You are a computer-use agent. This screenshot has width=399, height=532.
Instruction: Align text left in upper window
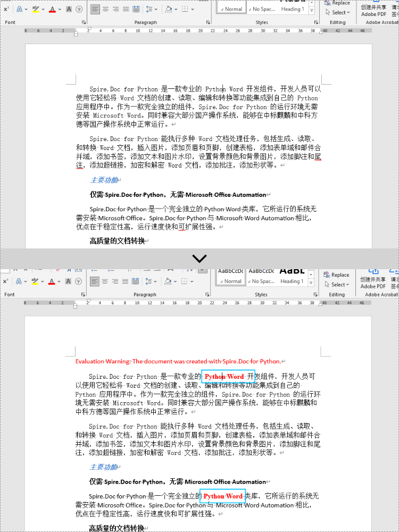click(95, 10)
